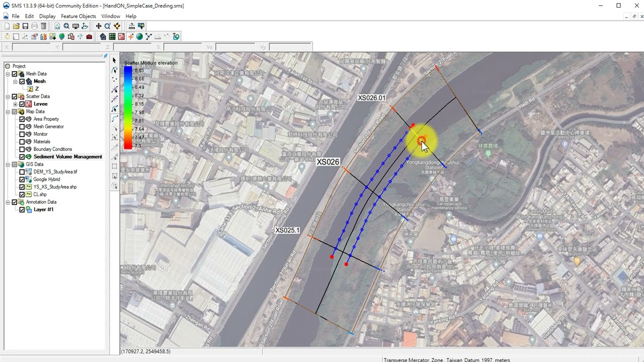Save project with the floppy disk icon

coord(25,26)
